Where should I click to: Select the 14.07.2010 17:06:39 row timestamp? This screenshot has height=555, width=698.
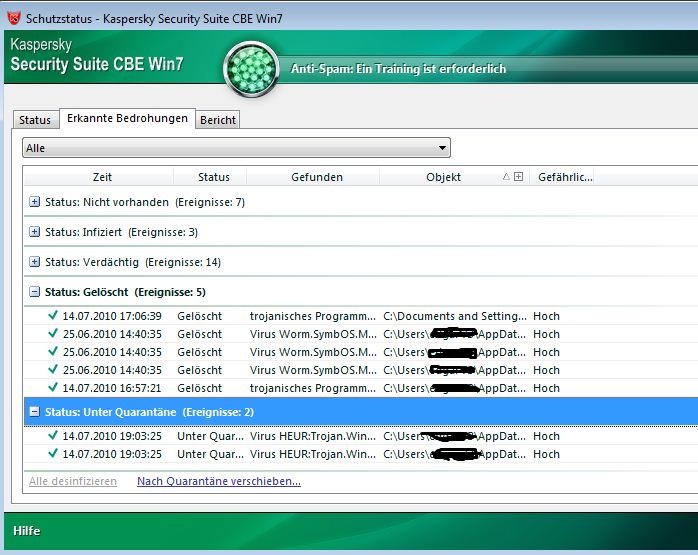112,316
